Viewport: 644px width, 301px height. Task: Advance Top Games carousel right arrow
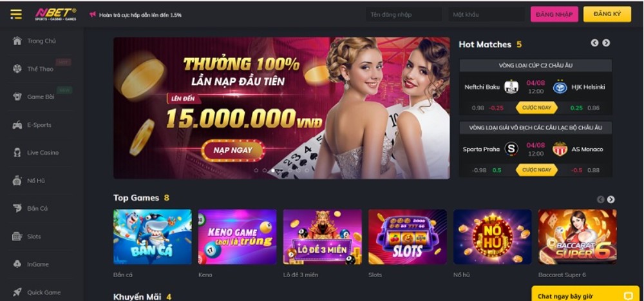tap(611, 199)
